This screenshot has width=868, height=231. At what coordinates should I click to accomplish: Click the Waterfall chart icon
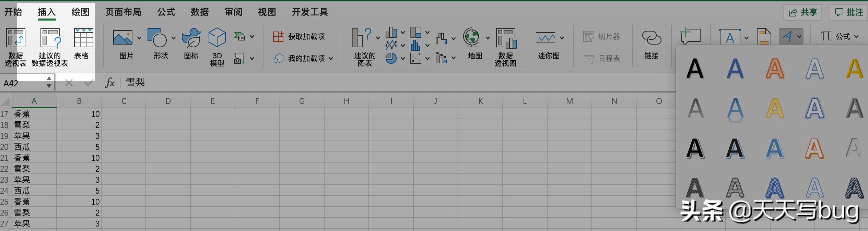point(441,38)
